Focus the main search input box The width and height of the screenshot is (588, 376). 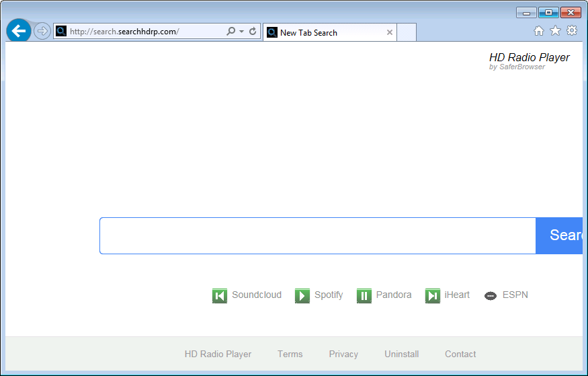318,235
